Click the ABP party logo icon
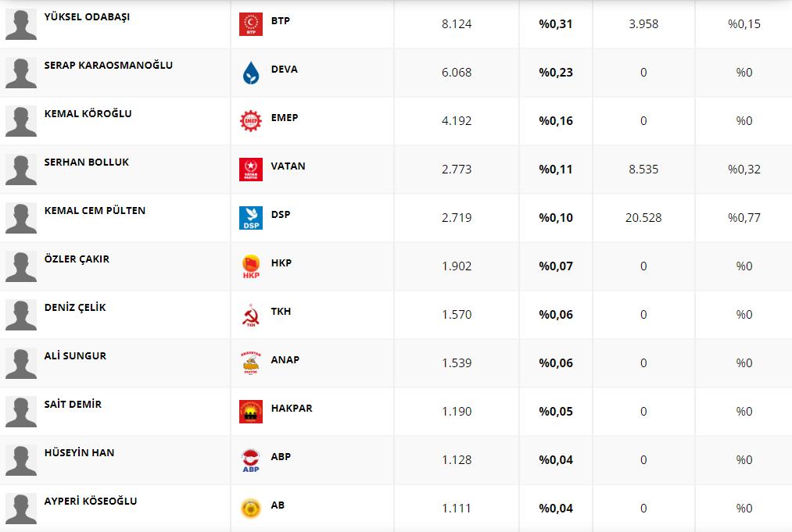This screenshot has height=532, width=792. point(250,460)
